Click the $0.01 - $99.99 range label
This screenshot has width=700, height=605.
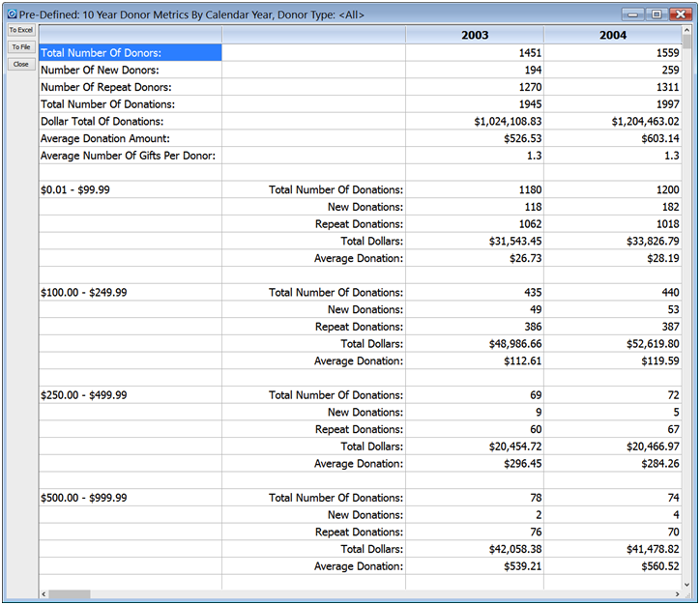tap(75, 189)
